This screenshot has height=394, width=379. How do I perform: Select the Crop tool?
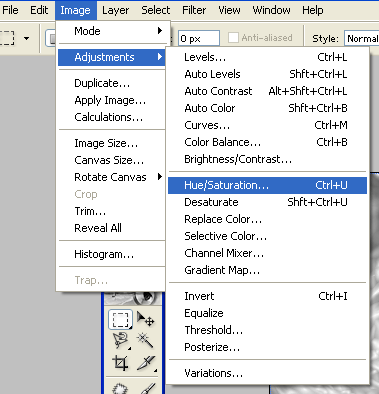pyautogui.click(x=120, y=363)
